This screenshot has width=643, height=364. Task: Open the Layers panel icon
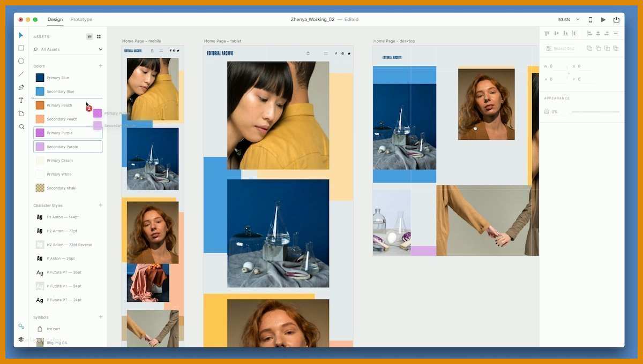click(21, 339)
